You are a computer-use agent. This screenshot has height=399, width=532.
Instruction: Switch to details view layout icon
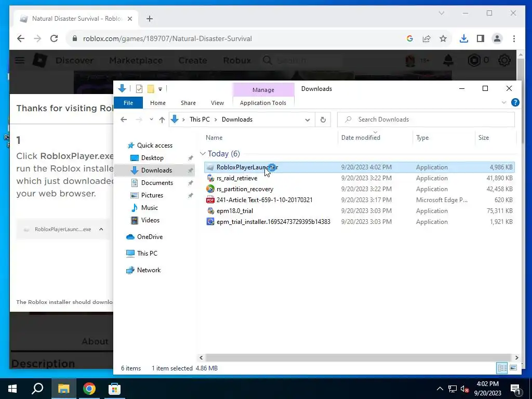point(502,368)
